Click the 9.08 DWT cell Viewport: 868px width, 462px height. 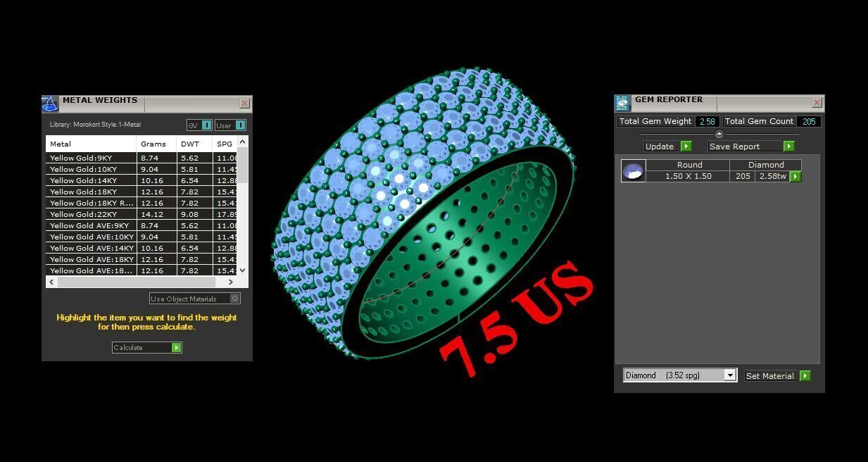point(194,214)
